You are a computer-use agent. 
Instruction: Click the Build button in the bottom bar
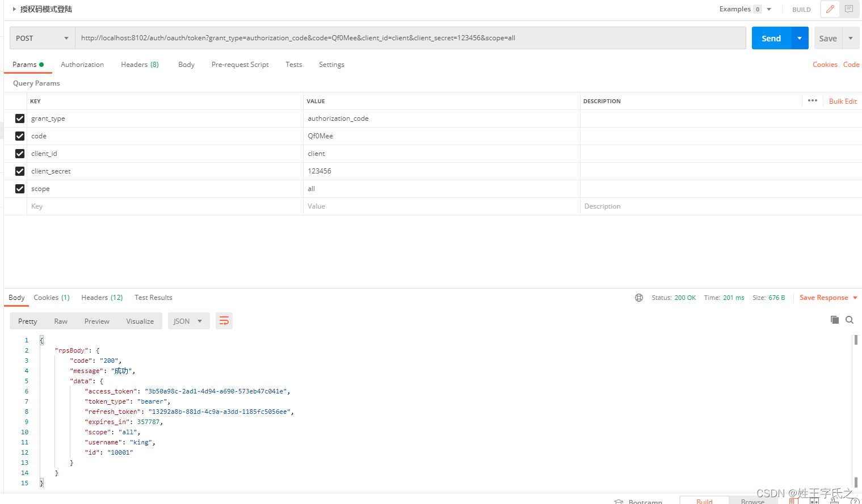point(704,501)
